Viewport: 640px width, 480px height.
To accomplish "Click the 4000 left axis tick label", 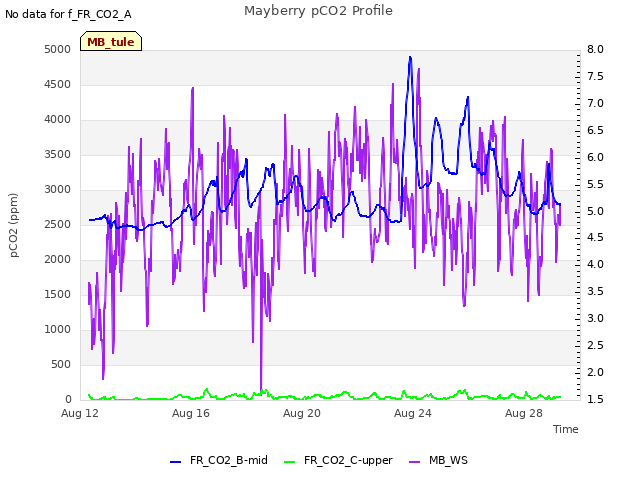I will point(58,120).
